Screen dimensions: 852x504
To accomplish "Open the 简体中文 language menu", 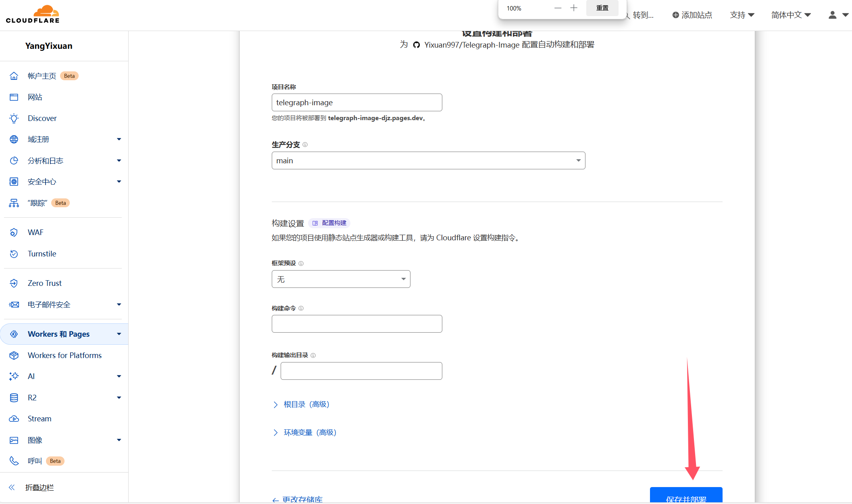I will point(791,15).
